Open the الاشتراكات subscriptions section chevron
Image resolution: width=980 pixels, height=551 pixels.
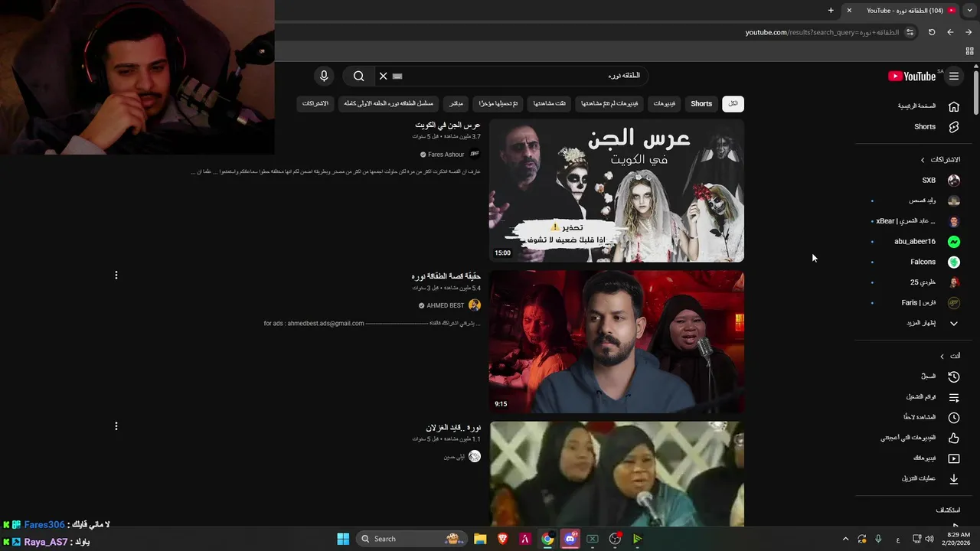923,160
